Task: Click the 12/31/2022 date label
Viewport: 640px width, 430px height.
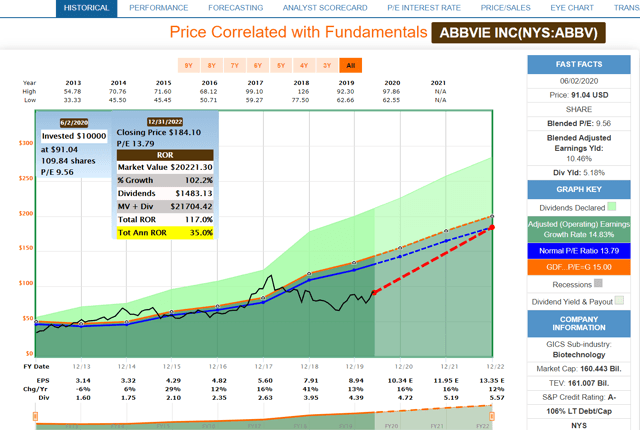Action: 165,122
